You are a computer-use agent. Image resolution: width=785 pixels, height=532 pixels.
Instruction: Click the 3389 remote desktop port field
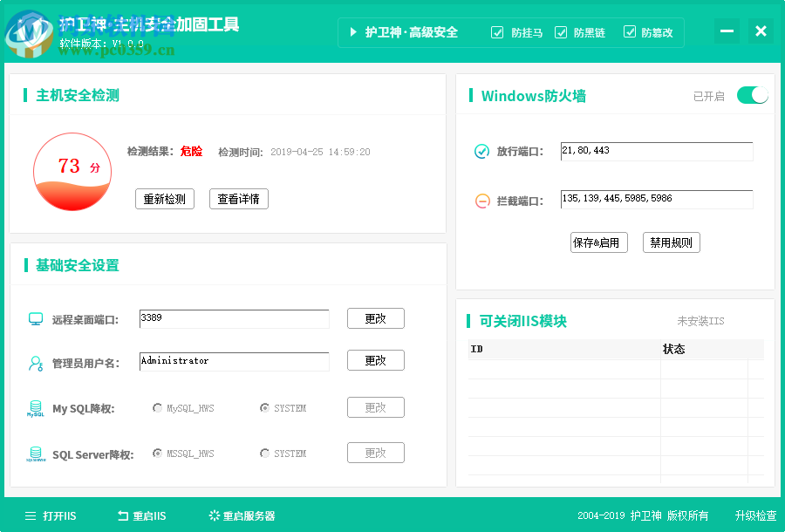pos(234,318)
